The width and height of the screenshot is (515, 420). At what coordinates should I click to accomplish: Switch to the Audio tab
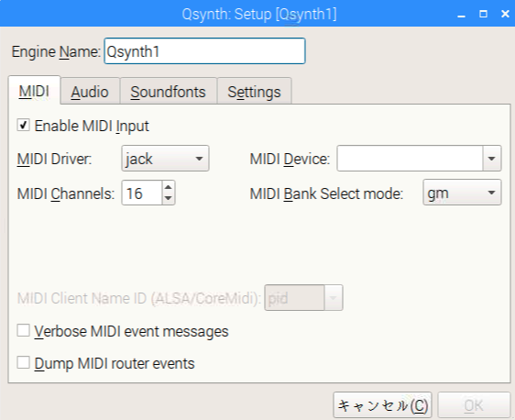point(90,92)
